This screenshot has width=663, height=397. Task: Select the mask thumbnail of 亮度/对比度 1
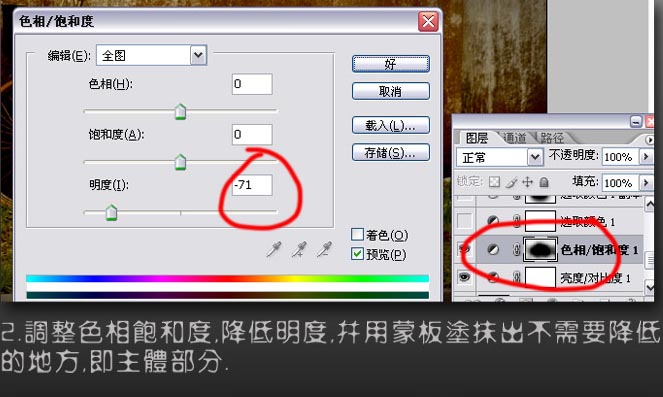pyautogui.click(x=540, y=277)
